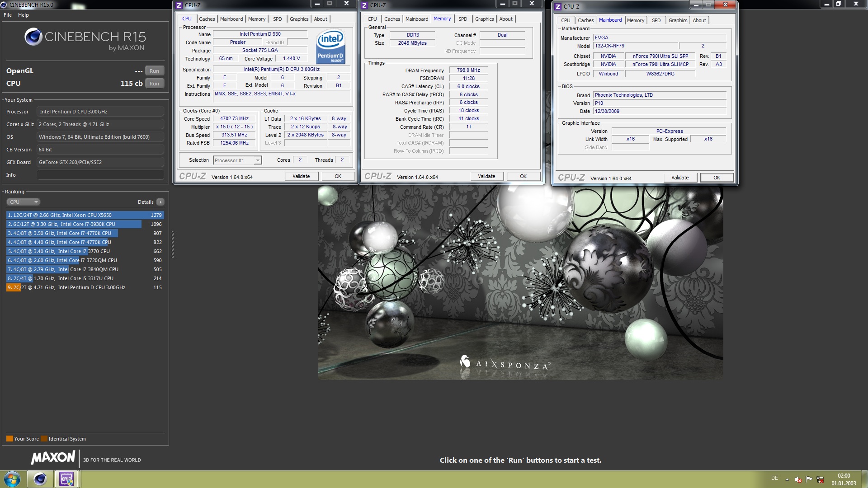Click OK in the Mainboard CPU-Z window
This screenshot has width=868, height=488.
tap(717, 178)
